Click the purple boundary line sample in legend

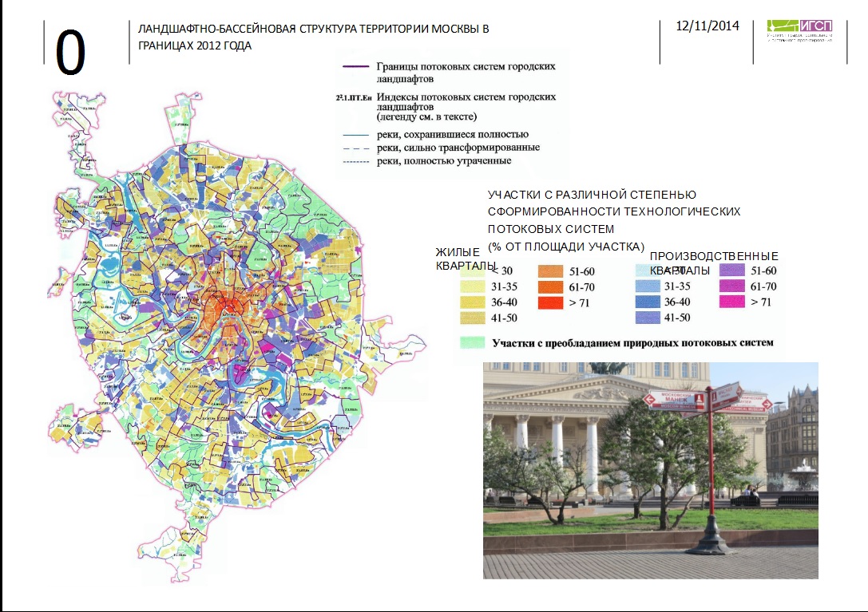coord(355,66)
